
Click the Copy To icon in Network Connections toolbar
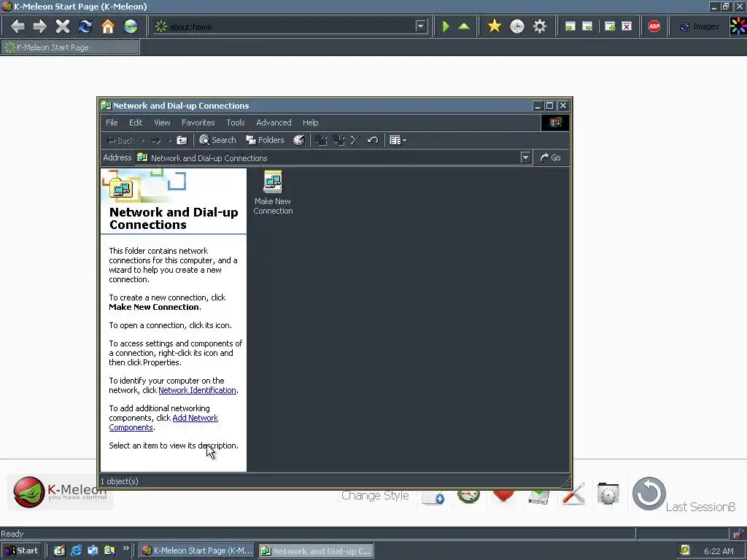pos(338,140)
